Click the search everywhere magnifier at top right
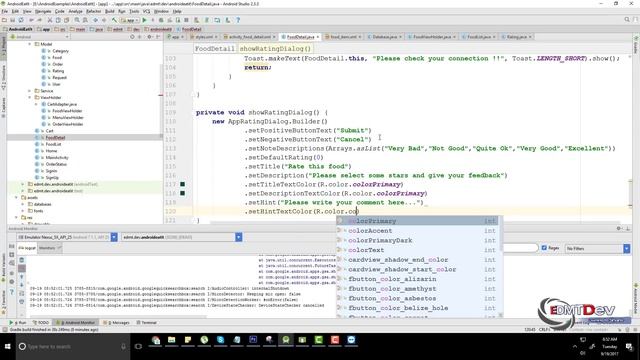The image size is (640, 360). pyautogui.click(x=627, y=20)
